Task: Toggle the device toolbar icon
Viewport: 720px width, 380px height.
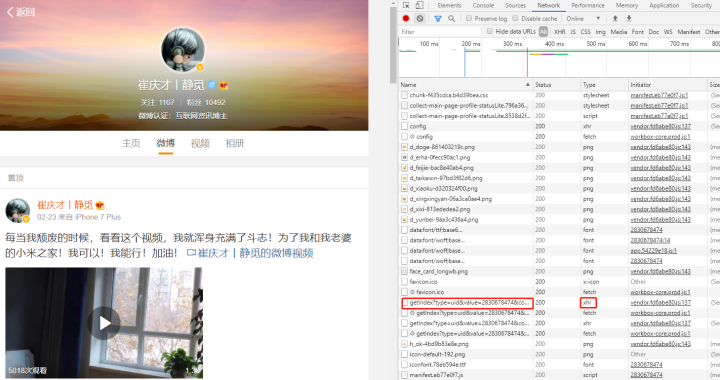Action: click(x=419, y=5)
